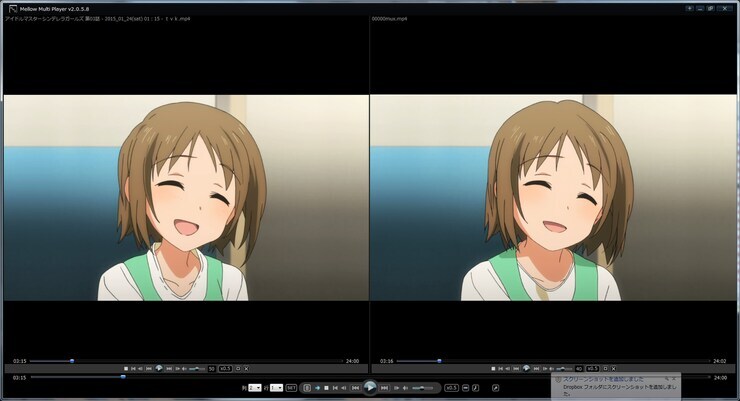
Task: Rewind the right video panel
Action: [516, 368]
